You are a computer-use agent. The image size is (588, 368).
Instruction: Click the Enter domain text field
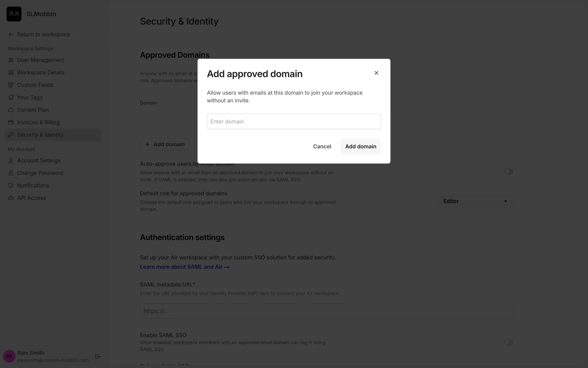(294, 121)
